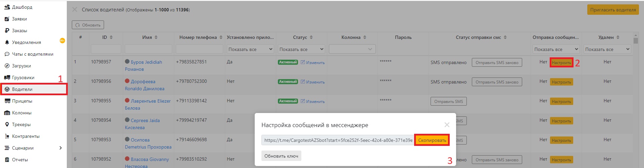This screenshot has height=168, width=644.
Task: Open the Водители menu item
Action: [22, 89]
